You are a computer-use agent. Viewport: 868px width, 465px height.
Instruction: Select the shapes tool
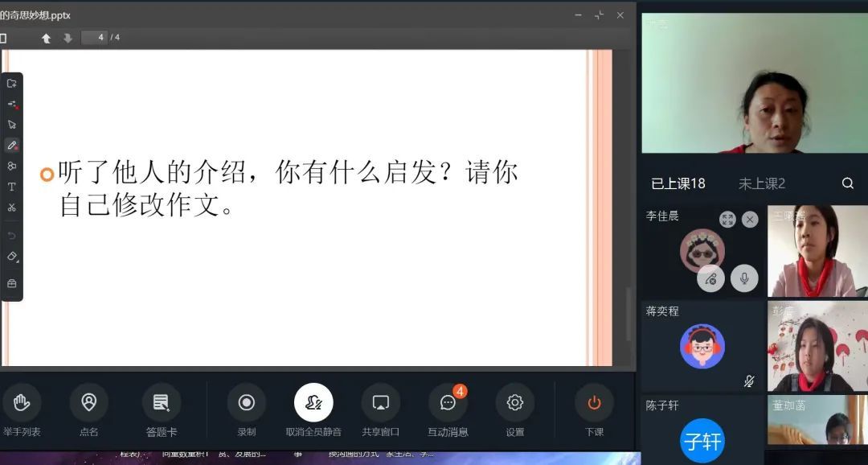(11, 166)
